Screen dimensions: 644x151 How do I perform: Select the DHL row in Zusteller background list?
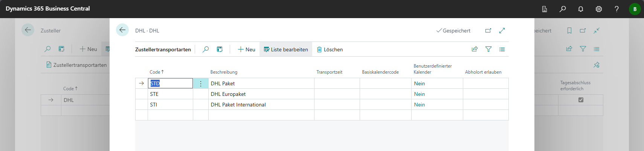(x=85, y=100)
